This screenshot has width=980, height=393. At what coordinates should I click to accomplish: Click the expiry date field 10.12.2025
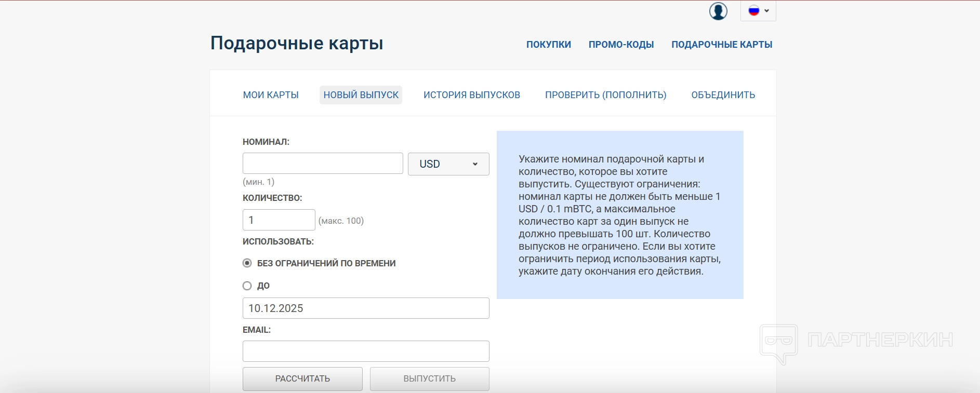(366, 308)
